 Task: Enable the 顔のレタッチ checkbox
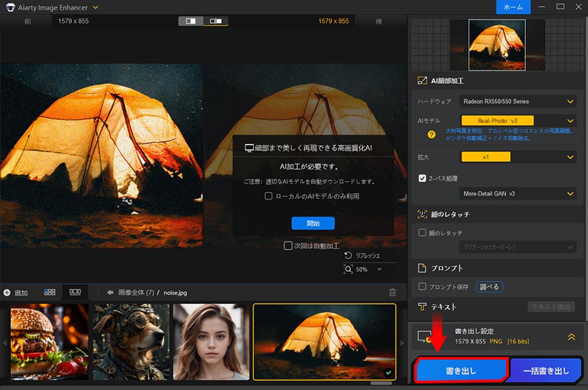click(423, 233)
